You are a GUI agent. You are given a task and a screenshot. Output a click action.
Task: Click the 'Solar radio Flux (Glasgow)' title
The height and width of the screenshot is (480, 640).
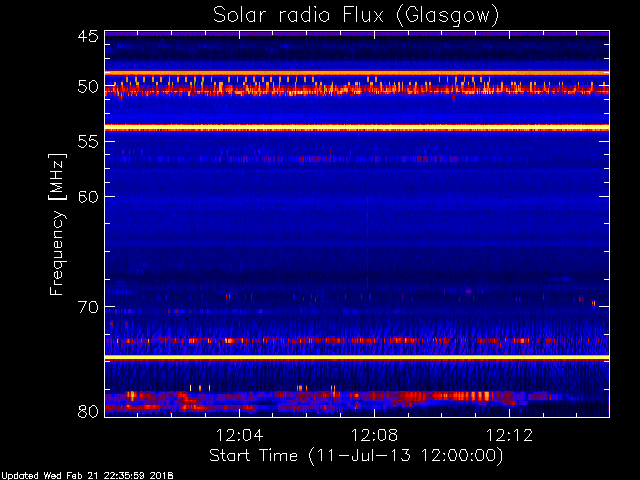tap(356, 15)
